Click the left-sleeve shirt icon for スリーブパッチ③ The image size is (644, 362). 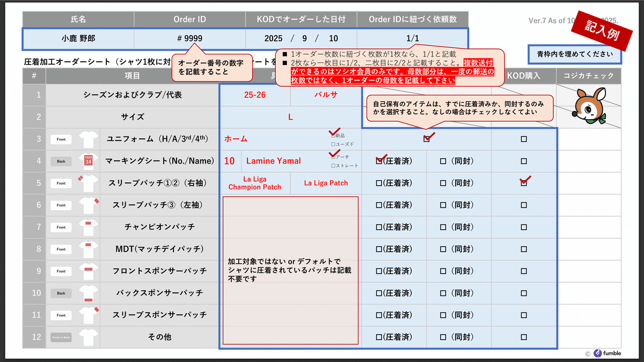click(x=89, y=205)
